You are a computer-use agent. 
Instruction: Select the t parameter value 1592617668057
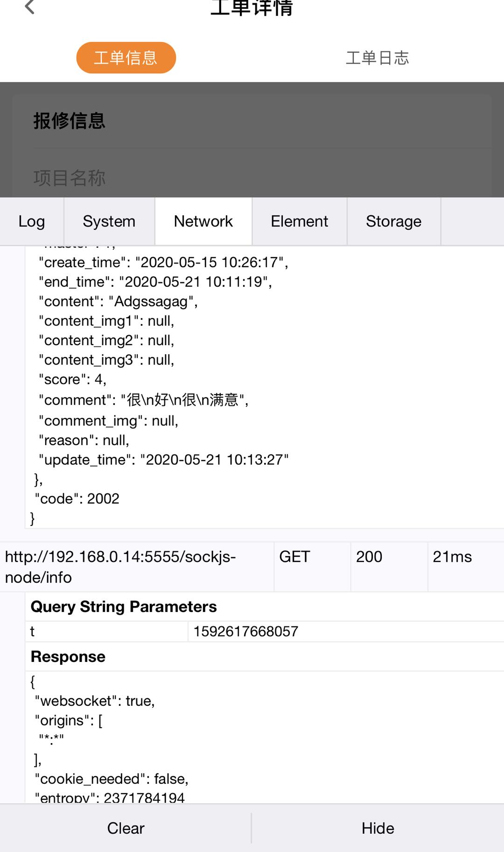coord(246,631)
